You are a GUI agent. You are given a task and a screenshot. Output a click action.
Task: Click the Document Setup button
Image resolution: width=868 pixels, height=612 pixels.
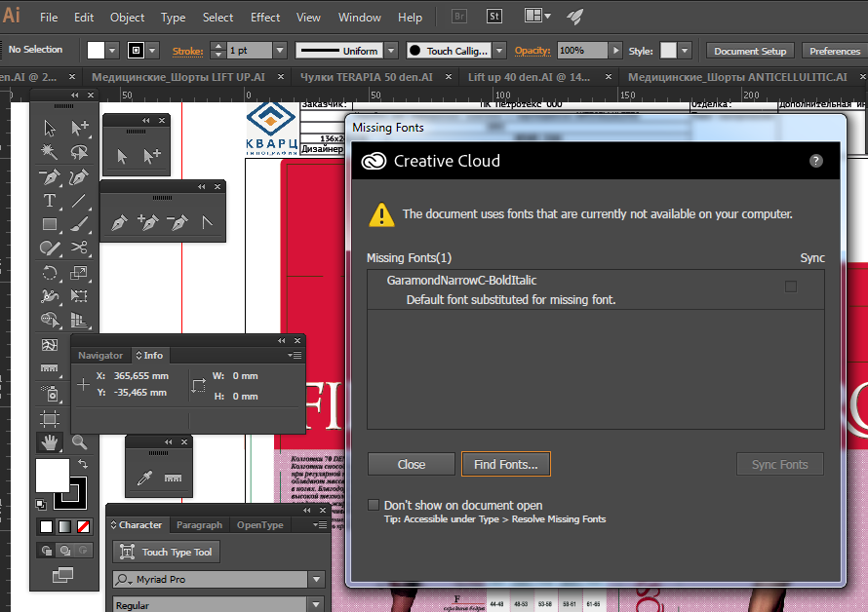coord(750,51)
